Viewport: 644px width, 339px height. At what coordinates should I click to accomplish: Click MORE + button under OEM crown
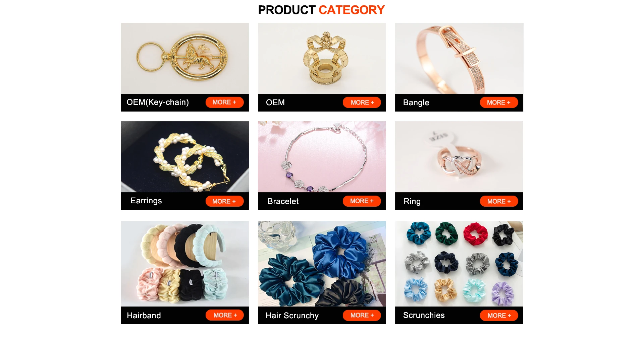pos(362,103)
